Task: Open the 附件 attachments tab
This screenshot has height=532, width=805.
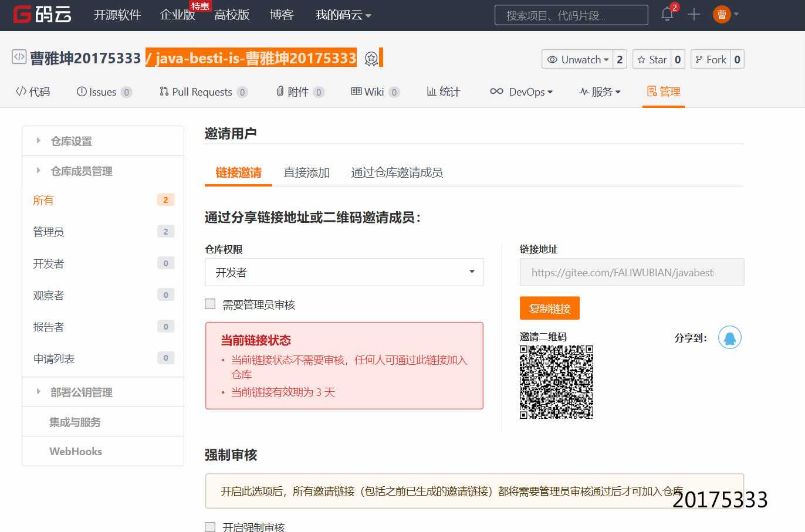Action: [x=299, y=92]
